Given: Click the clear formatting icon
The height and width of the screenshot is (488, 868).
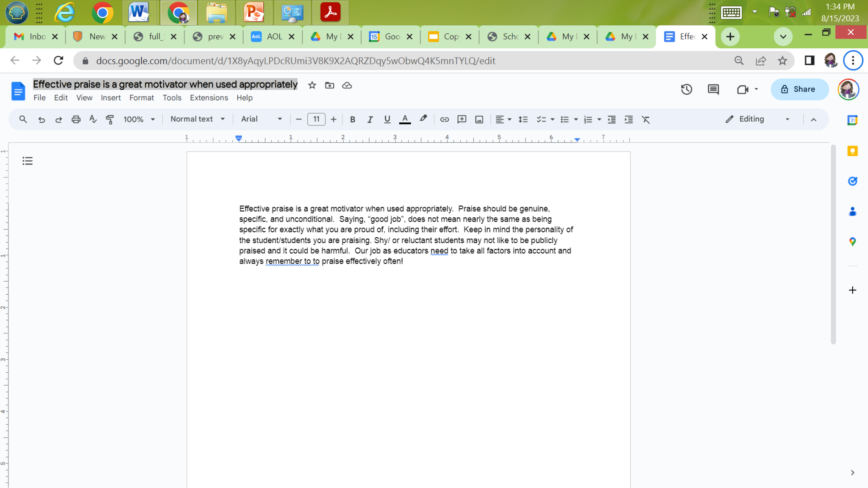Looking at the screenshot, I should [x=645, y=119].
